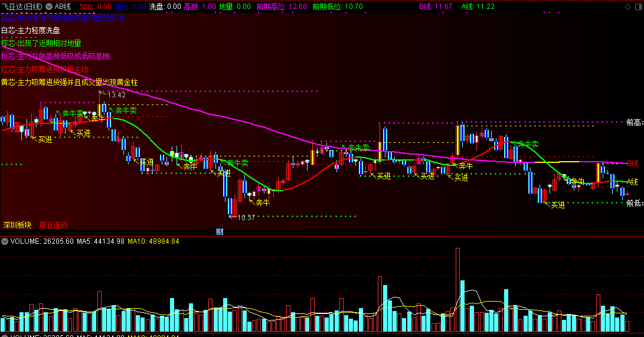This screenshot has width=644, height=337.
Task: Click the 黄芯 legend about 黄金柱
Action: coord(70,83)
